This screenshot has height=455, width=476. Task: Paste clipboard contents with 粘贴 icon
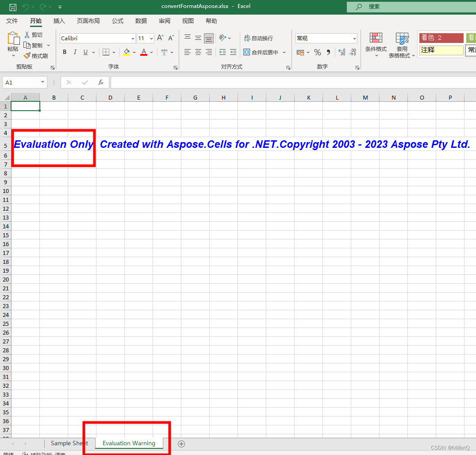point(13,39)
